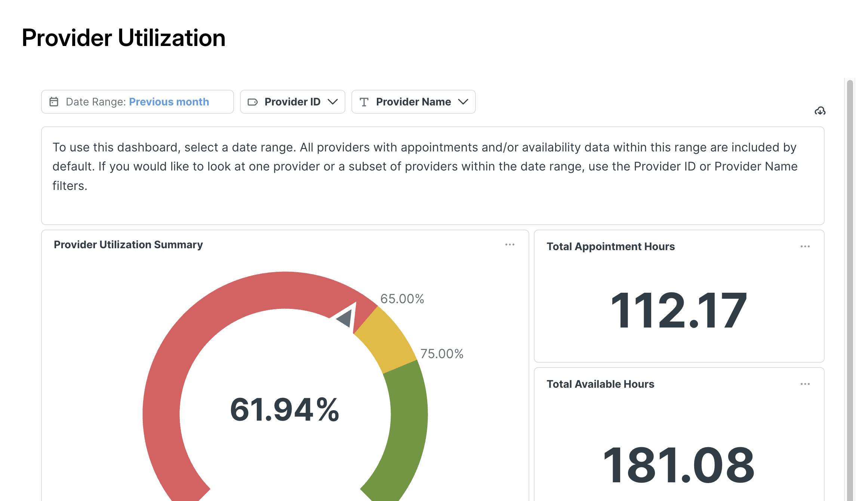The width and height of the screenshot is (868, 501).
Task: Click the Total Available Hours card title
Action: click(600, 384)
